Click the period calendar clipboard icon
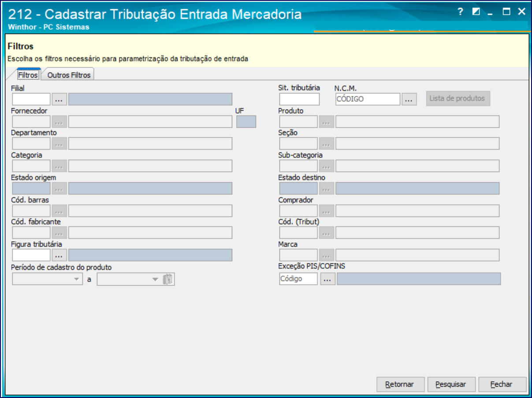This screenshot has width=532, height=398. (168, 279)
